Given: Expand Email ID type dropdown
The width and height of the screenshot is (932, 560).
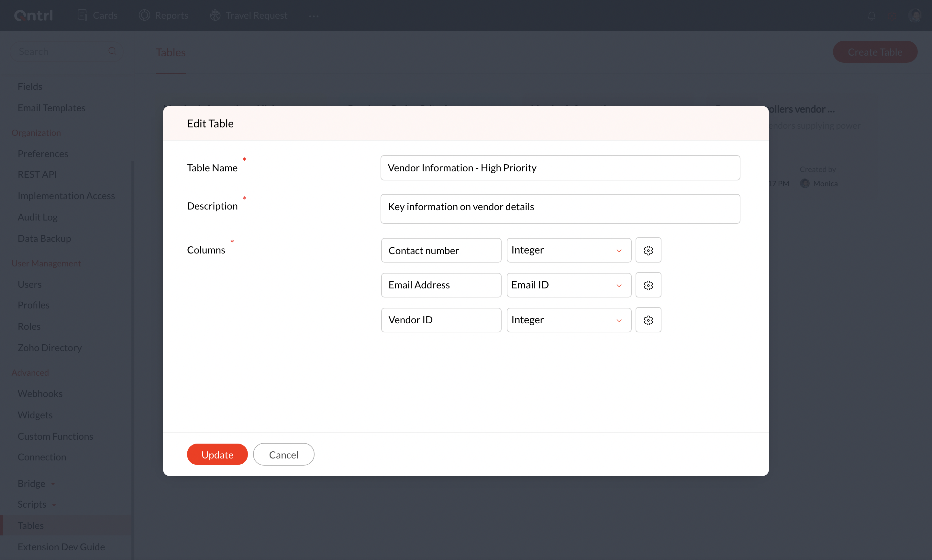Looking at the screenshot, I should (568, 285).
